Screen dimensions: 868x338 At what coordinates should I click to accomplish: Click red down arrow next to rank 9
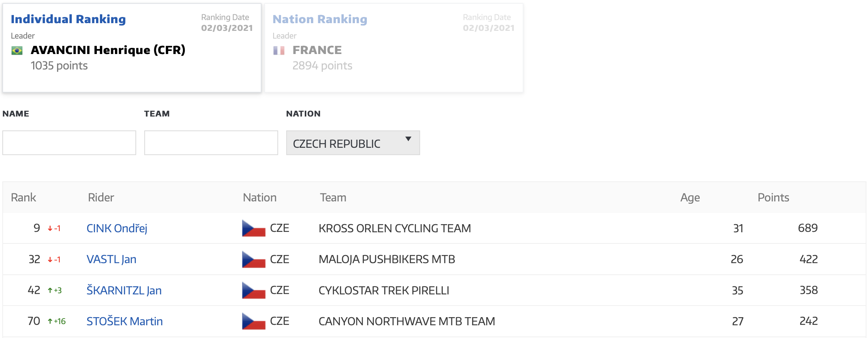[x=50, y=228]
